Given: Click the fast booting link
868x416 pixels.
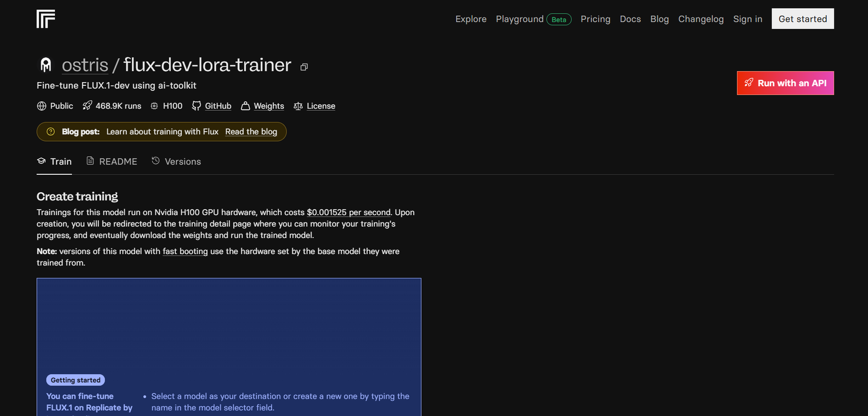Looking at the screenshot, I should [x=185, y=251].
